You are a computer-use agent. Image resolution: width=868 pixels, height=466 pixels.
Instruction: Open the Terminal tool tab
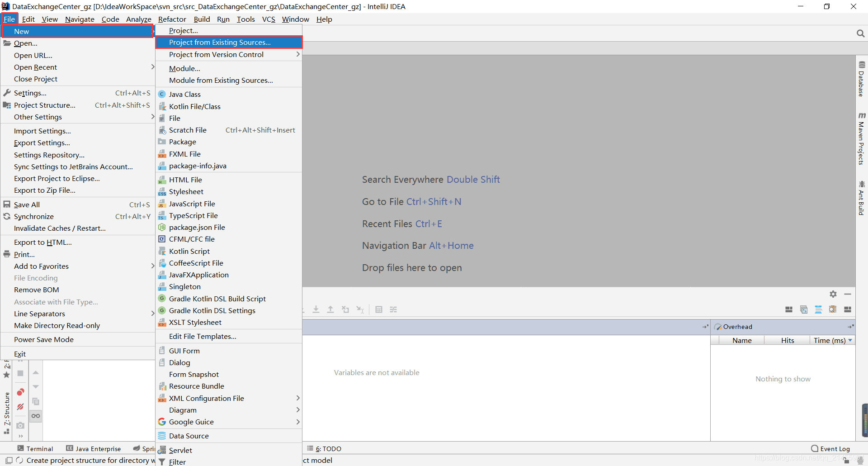pyautogui.click(x=35, y=448)
